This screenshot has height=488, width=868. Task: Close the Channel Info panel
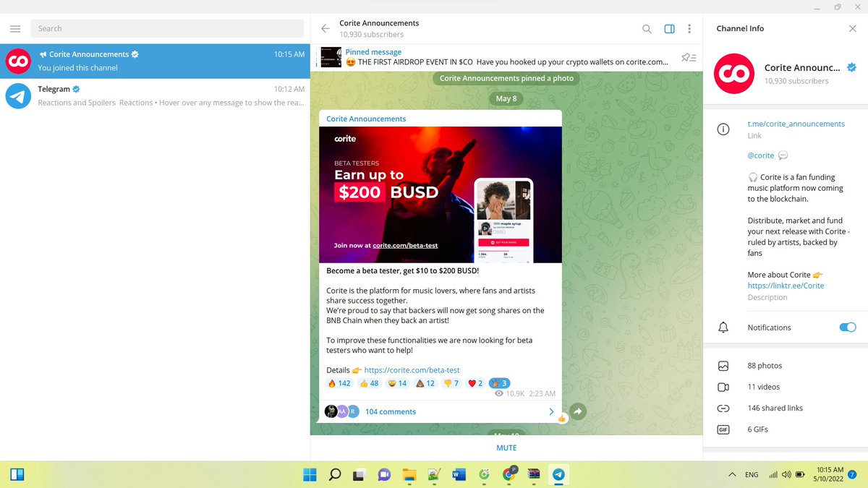(x=851, y=28)
